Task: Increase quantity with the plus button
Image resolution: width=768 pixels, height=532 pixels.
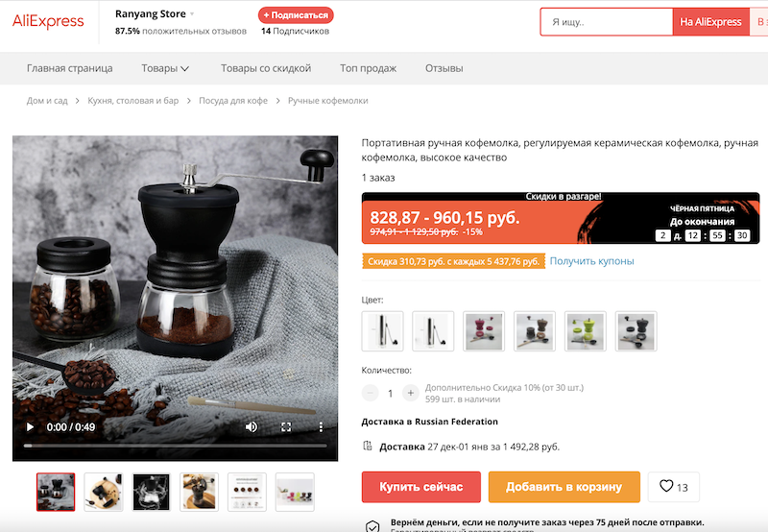Action: tap(411, 393)
